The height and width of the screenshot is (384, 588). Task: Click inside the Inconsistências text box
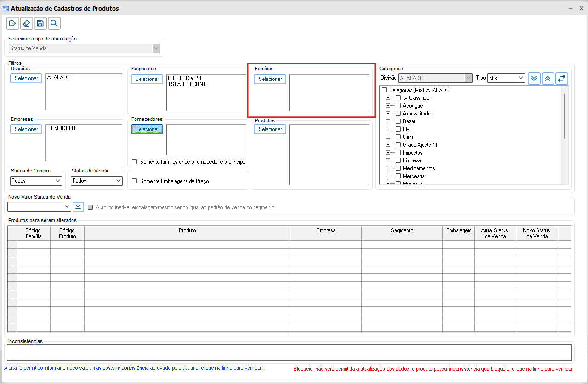point(289,353)
